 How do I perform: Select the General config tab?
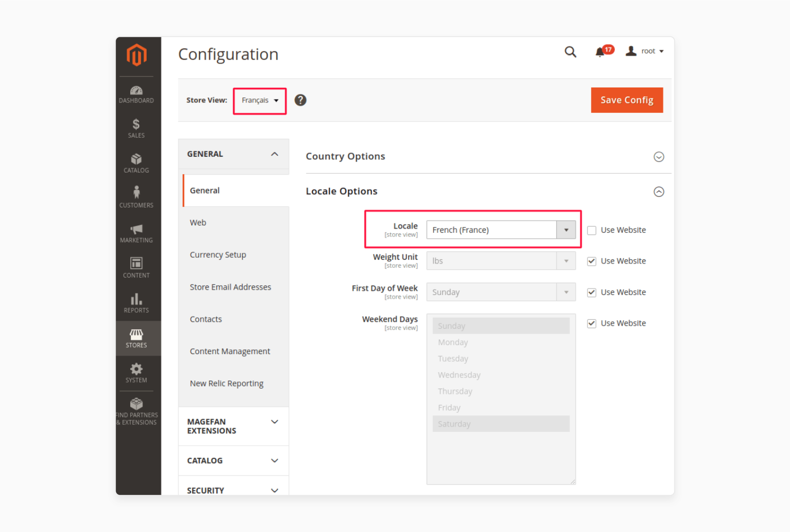236,190
